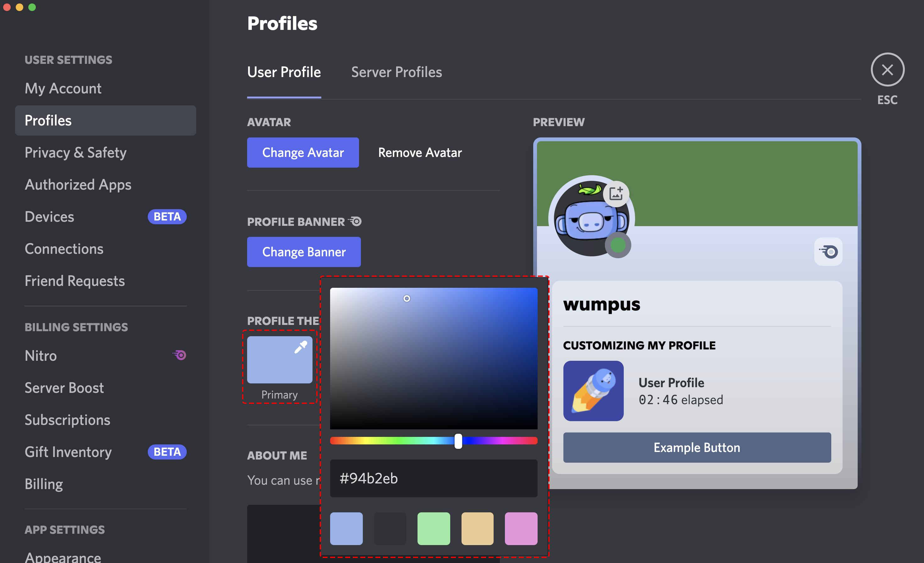Screen dimensions: 924x563
Task: Click the purple Nitro sidebar icon
Action: coord(180,355)
